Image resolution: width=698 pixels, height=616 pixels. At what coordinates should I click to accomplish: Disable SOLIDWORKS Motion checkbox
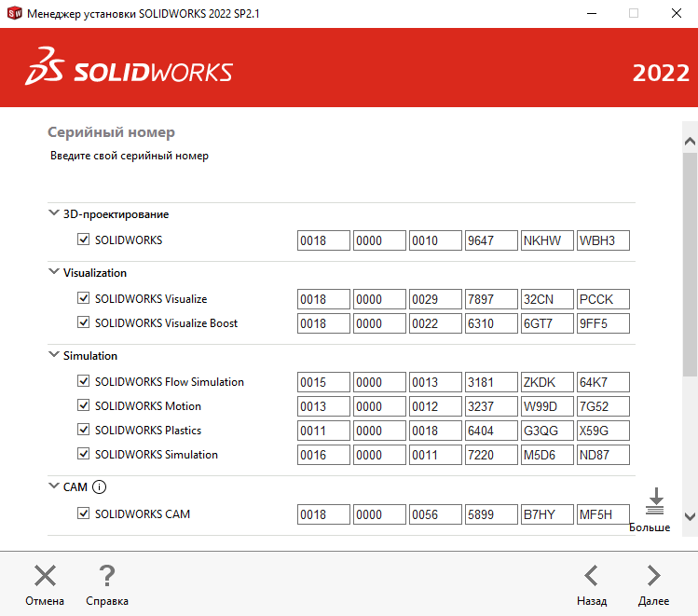point(83,405)
